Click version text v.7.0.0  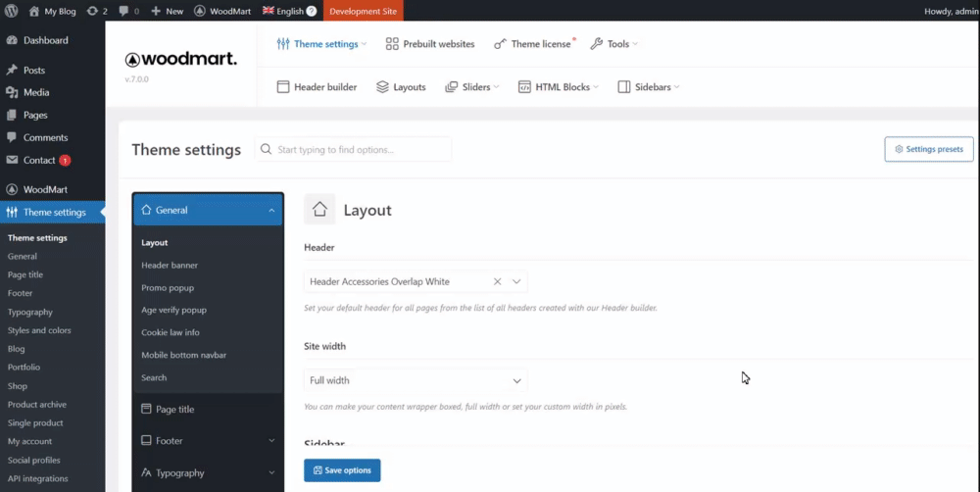[136, 79]
